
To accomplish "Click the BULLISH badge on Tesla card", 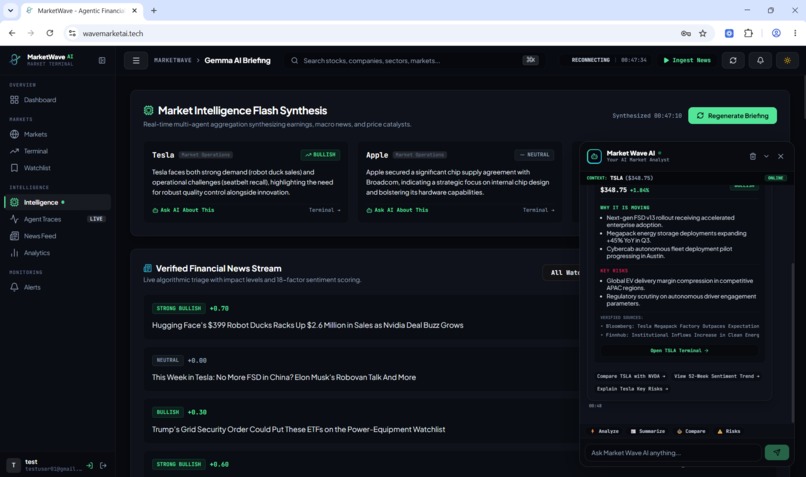I will pos(320,155).
